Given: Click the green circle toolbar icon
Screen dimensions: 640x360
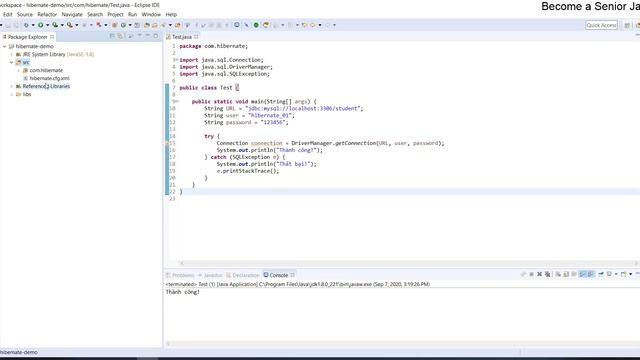Looking at the screenshot, I should point(256,25).
